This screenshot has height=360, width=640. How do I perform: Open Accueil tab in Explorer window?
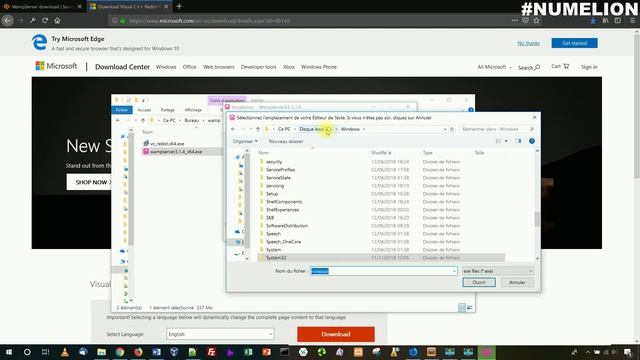point(144,110)
